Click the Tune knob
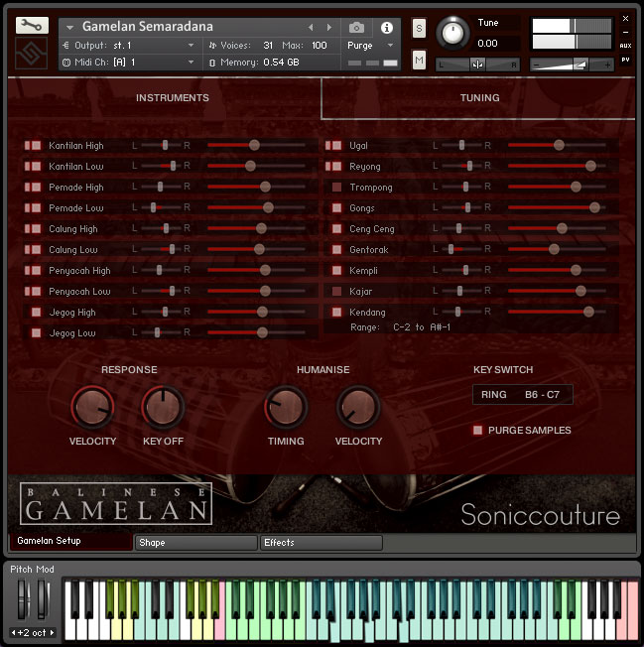Screen dimensions: 644x647 click(x=452, y=33)
